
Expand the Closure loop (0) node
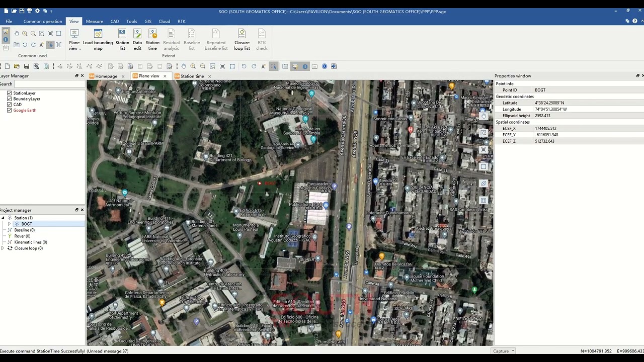click(x=3, y=248)
